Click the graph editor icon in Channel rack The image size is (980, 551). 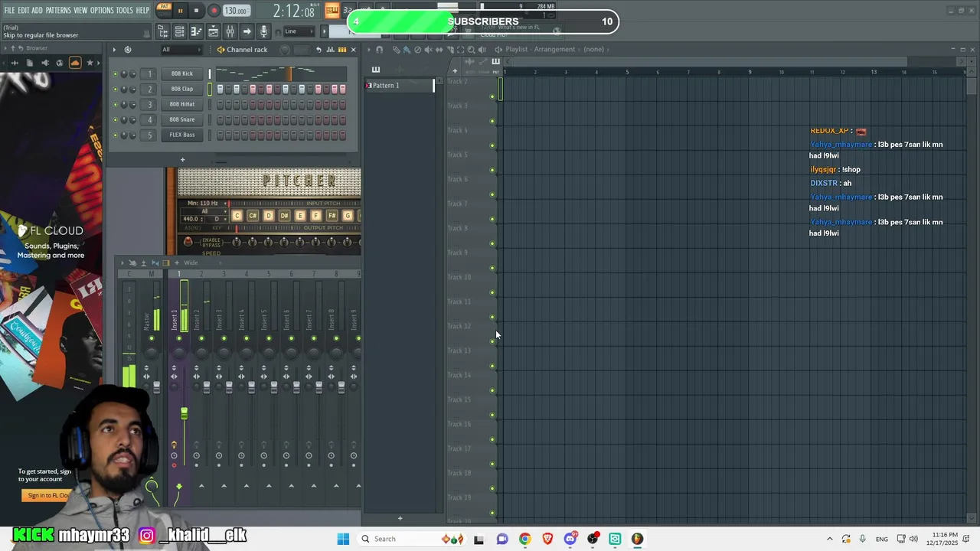pos(330,50)
